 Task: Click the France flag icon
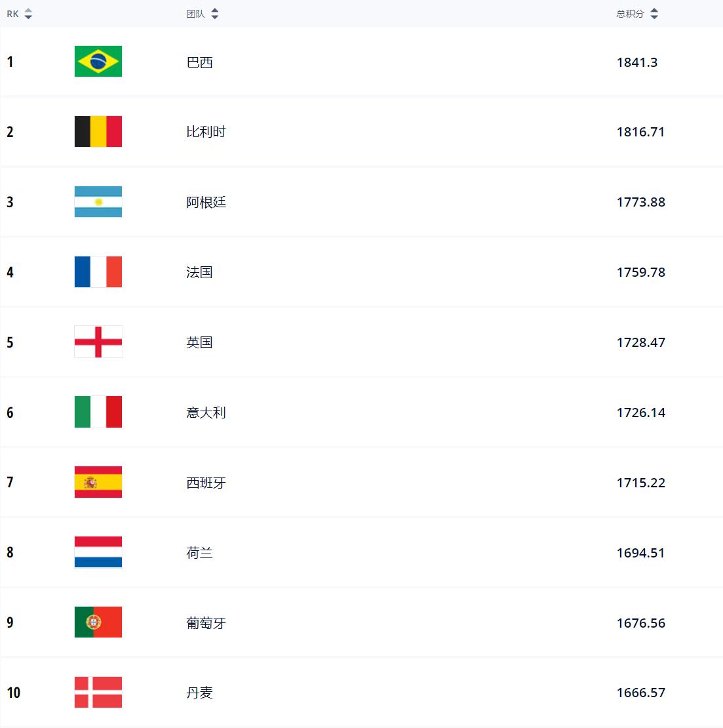pyautogui.click(x=98, y=272)
